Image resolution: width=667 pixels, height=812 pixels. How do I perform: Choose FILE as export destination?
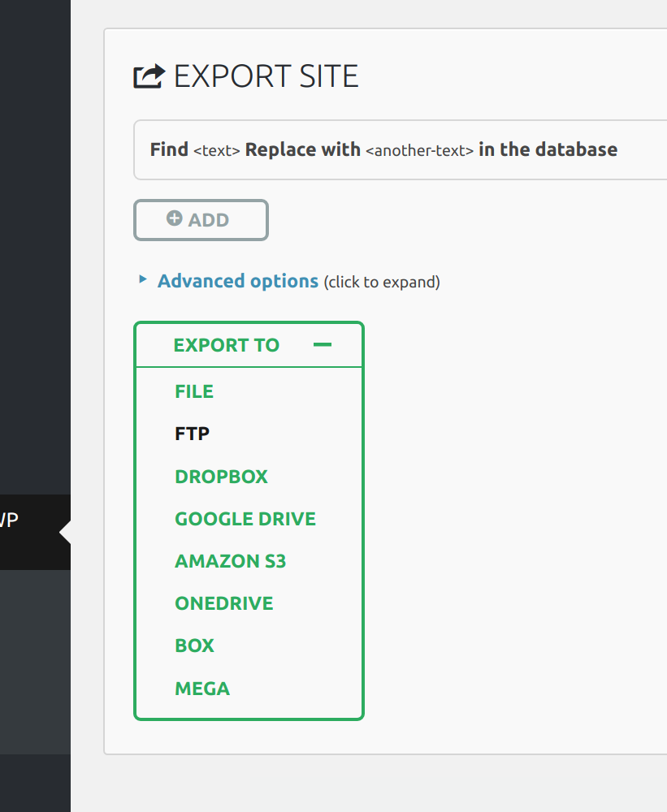pos(194,391)
